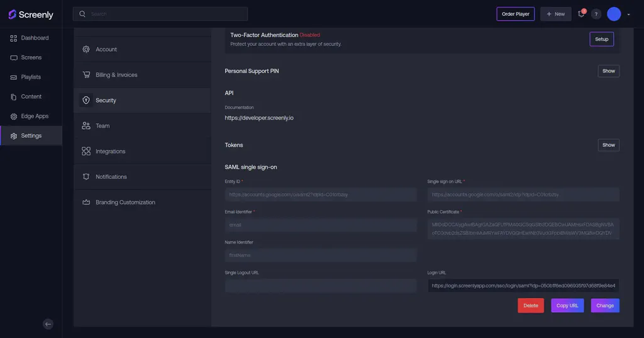Click the help question mark icon
Viewport: 644px width, 338px height.
pyautogui.click(x=596, y=14)
